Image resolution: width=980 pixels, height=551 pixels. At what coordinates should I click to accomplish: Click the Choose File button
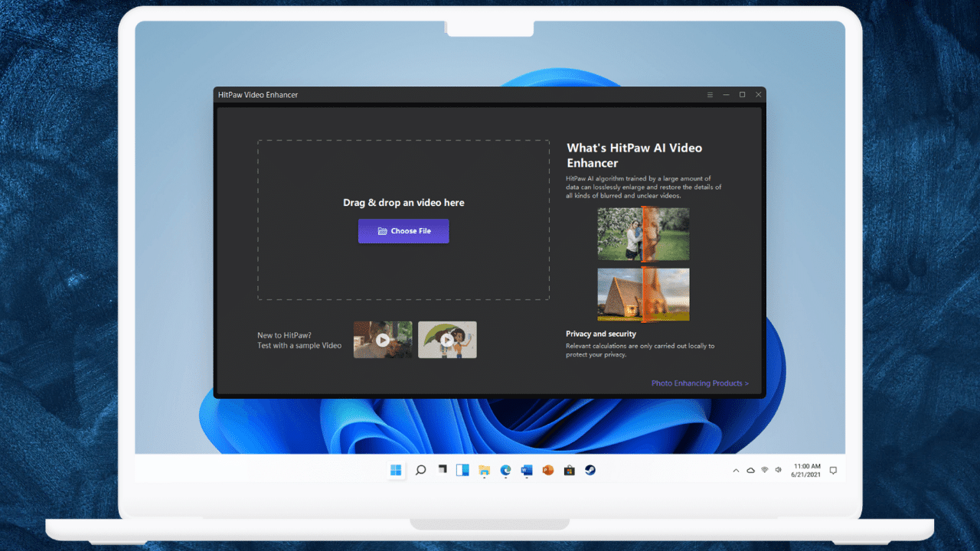pyautogui.click(x=403, y=231)
